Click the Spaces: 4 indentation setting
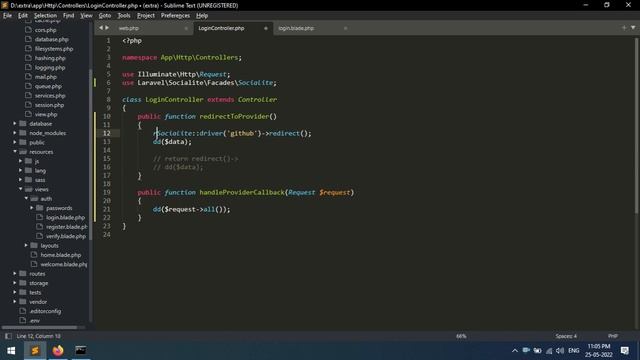The width and height of the screenshot is (640, 360). click(x=566, y=336)
